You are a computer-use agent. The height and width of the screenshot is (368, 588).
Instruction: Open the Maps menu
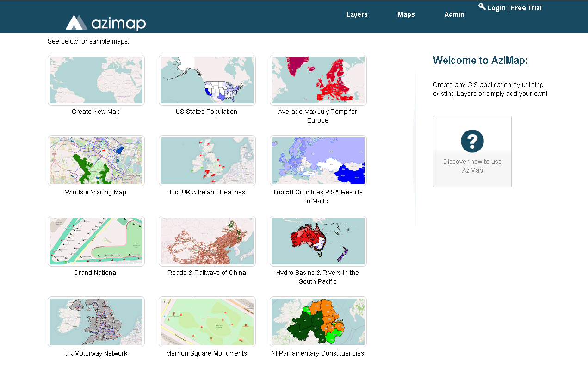point(406,14)
